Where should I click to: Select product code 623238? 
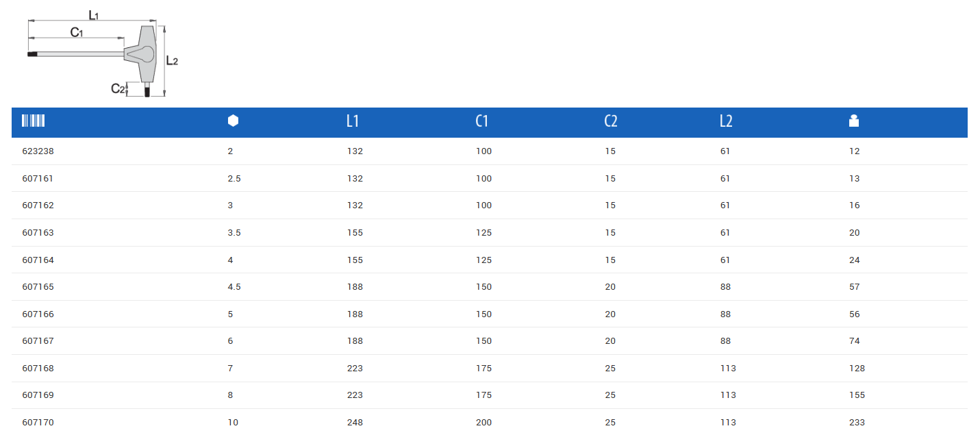(x=38, y=151)
